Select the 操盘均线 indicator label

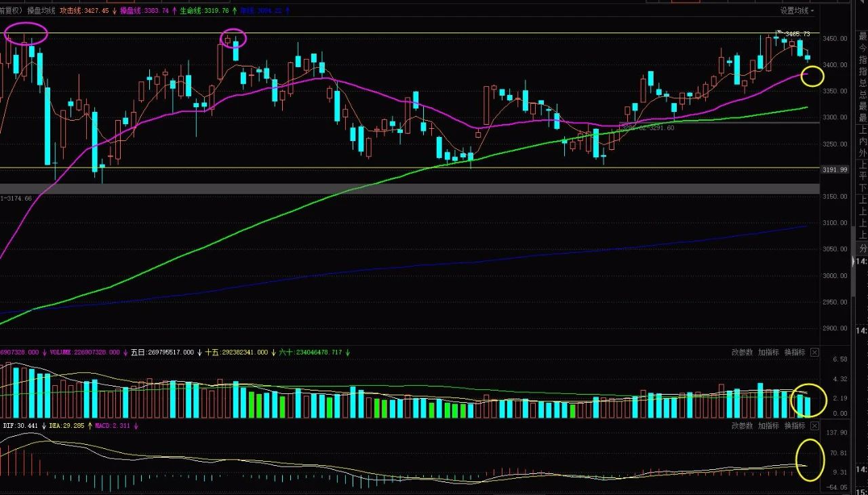click(40, 10)
